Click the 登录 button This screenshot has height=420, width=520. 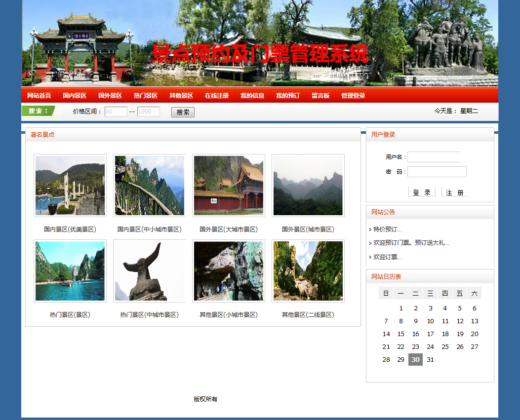[x=422, y=192]
